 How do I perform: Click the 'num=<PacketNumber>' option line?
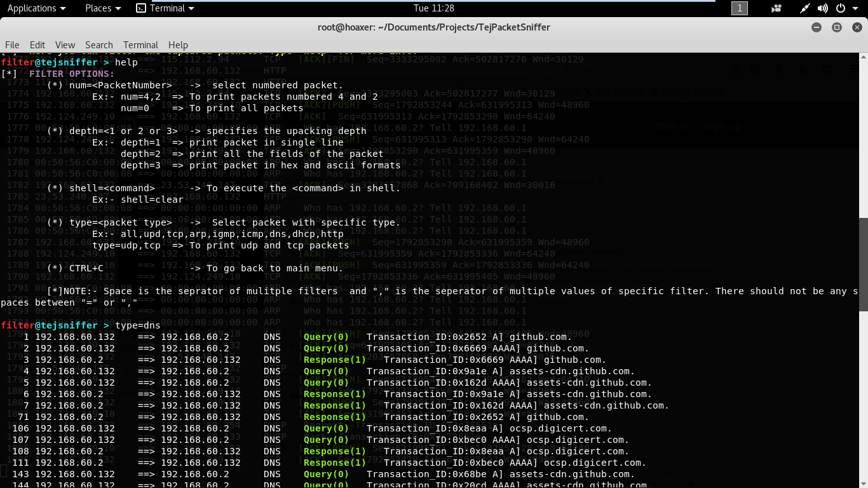click(195, 85)
